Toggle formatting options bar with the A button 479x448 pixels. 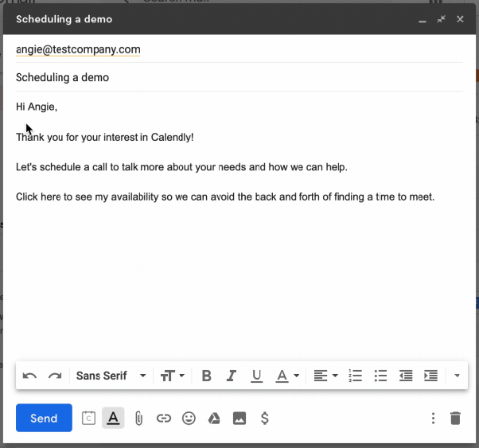coord(113,418)
